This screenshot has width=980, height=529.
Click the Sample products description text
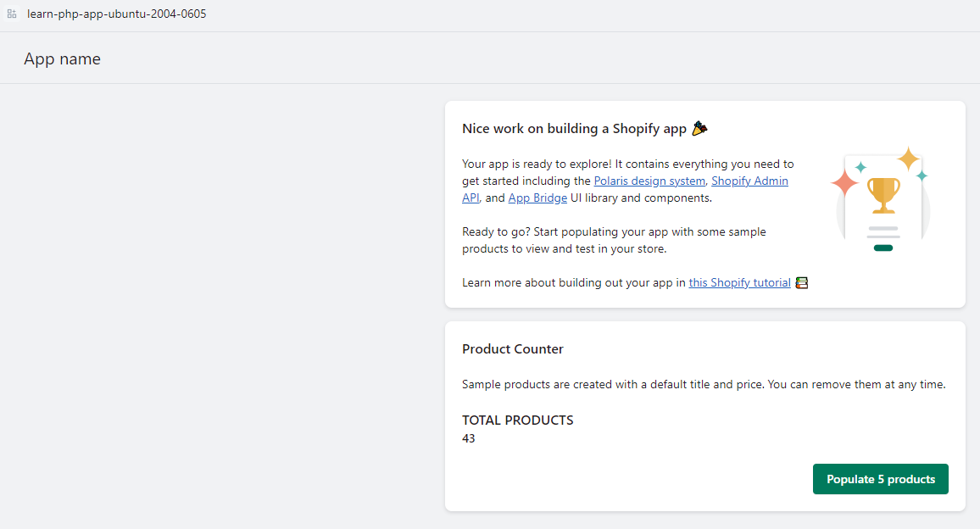(x=704, y=385)
